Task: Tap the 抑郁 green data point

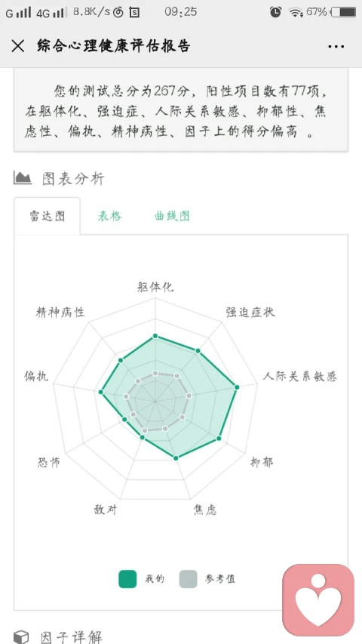Action: click(x=219, y=439)
